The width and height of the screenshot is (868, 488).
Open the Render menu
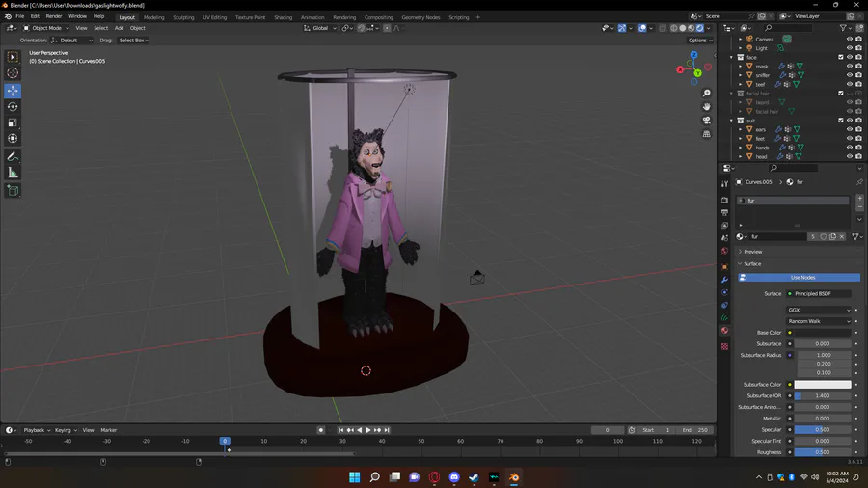(54, 16)
